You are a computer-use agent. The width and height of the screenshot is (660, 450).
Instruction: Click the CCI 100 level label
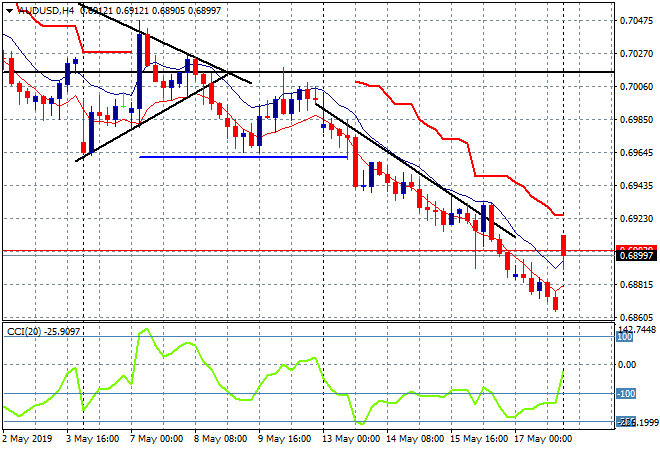coord(623,337)
